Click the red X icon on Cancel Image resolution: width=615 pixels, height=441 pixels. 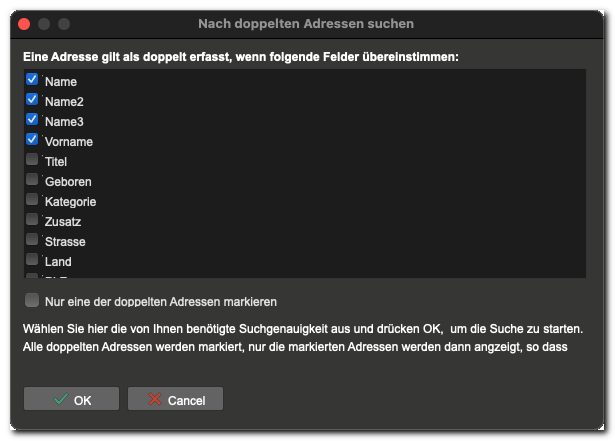tap(155, 399)
